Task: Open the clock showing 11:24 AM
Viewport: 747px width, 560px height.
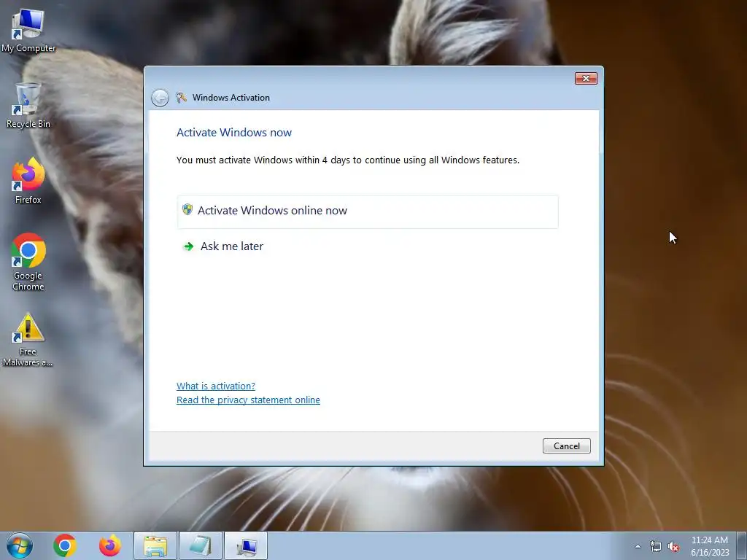Action: (710, 546)
